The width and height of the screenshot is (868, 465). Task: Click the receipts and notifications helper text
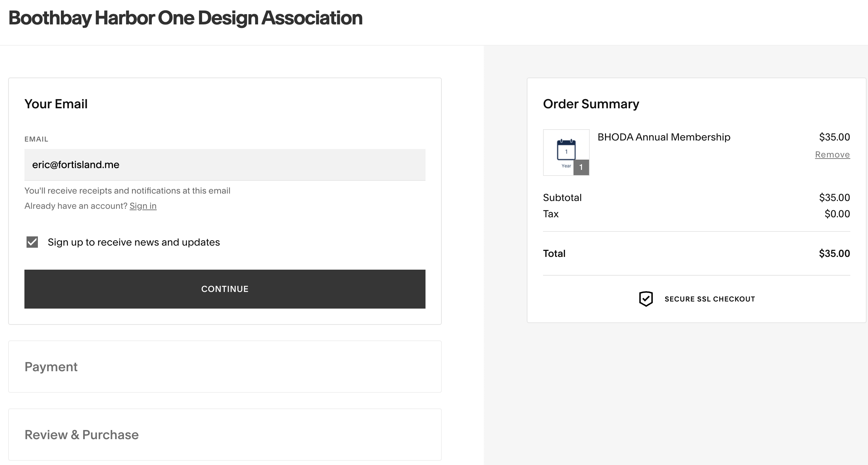[127, 191]
